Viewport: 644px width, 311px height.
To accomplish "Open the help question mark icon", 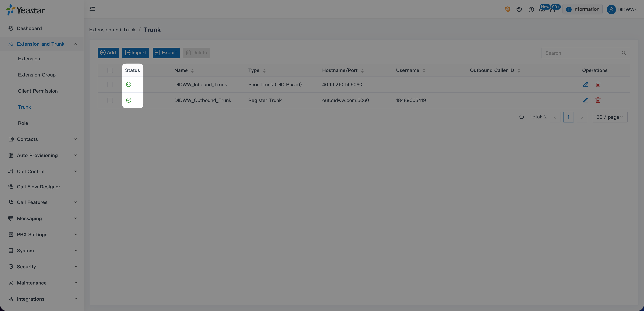I will point(531,10).
